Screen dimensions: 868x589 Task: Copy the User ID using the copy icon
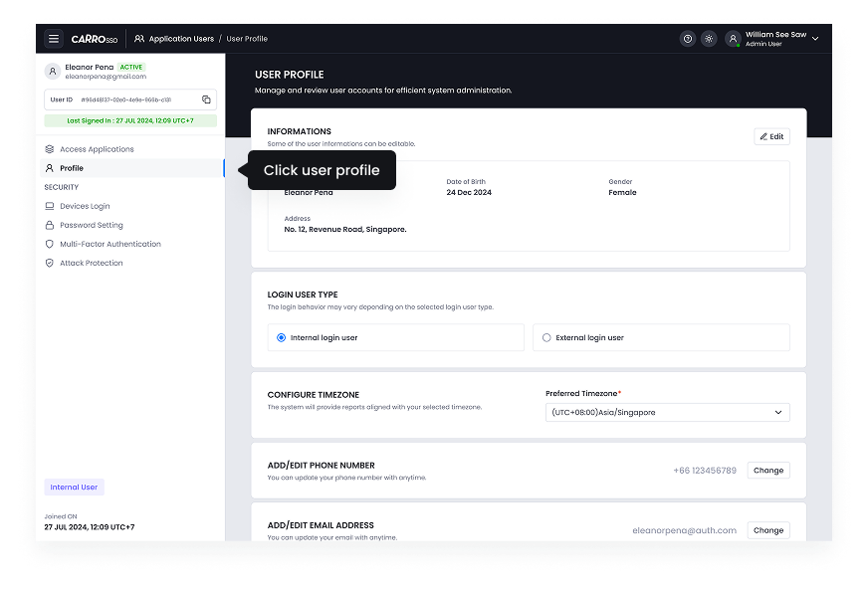(x=206, y=99)
